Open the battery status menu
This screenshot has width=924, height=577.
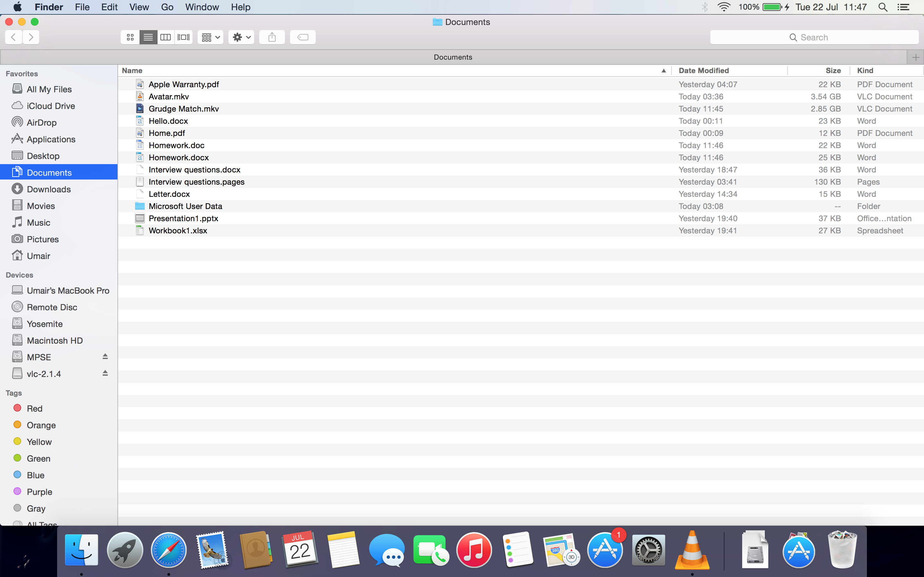point(772,7)
